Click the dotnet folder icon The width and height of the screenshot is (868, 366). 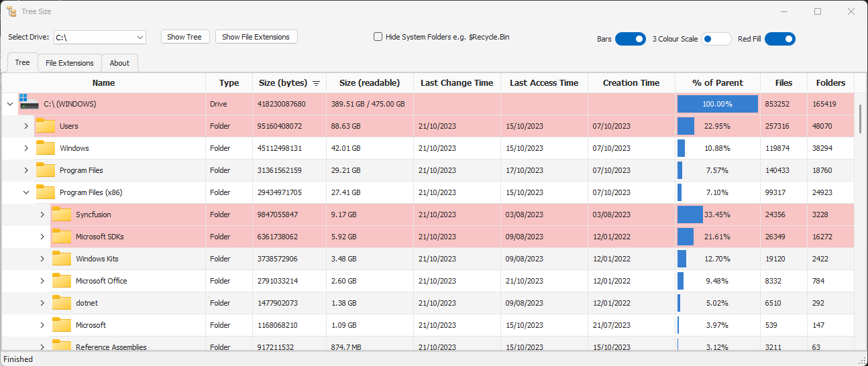point(61,303)
